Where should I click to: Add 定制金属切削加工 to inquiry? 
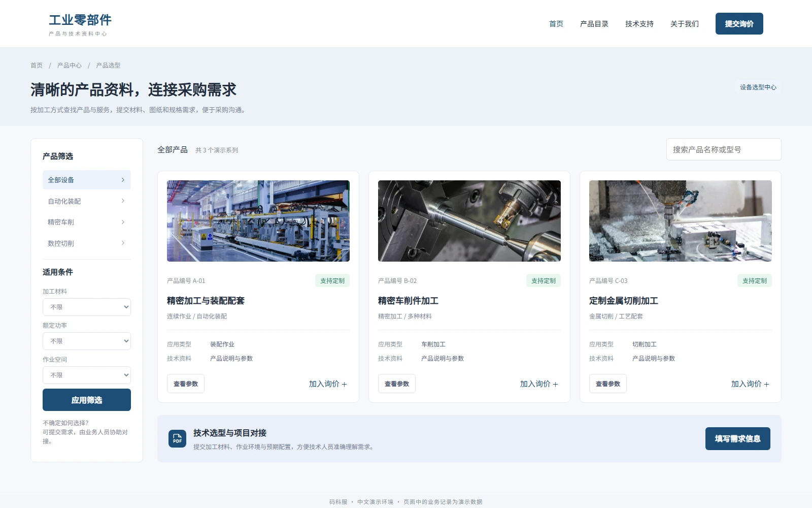751,384
